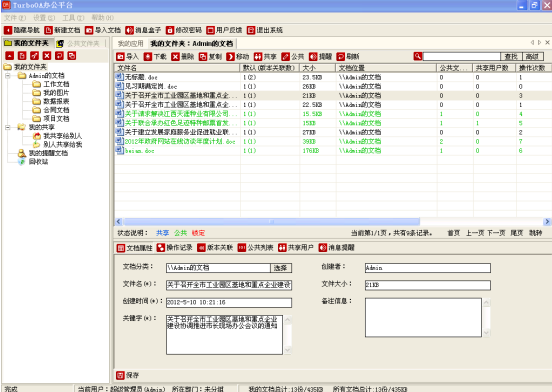Click the 删除 icon in file toolbar
Image resolution: width=552 pixels, height=392 pixels.
coord(175,57)
